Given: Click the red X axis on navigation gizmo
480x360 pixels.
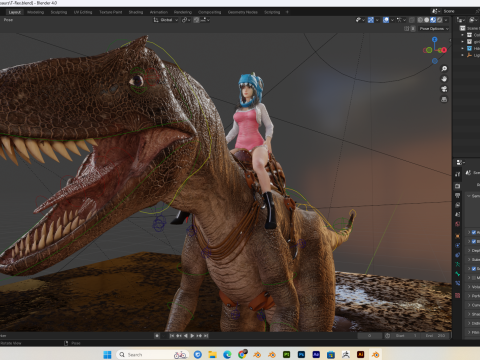Looking at the screenshot, I should [444, 50].
